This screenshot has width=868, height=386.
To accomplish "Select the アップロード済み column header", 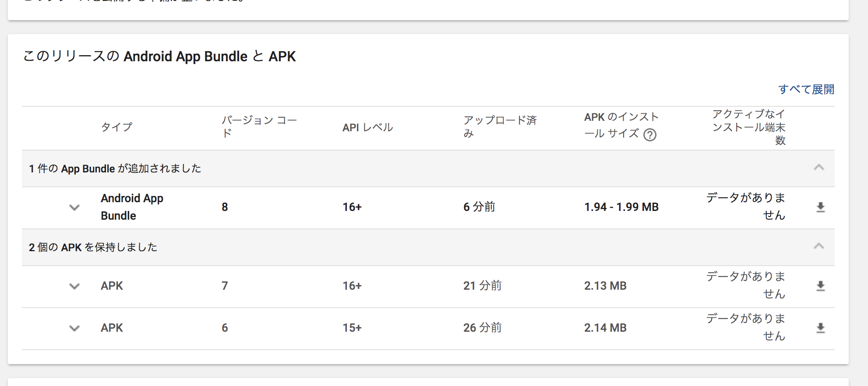I will click(x=500, y=126).
